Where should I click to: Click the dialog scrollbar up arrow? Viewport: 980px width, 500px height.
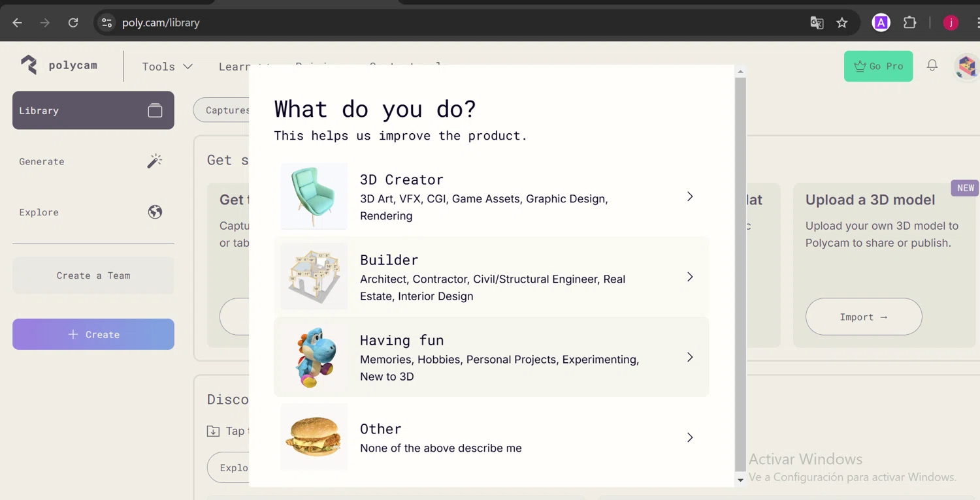pyautogui.click(x=740, y=71)
